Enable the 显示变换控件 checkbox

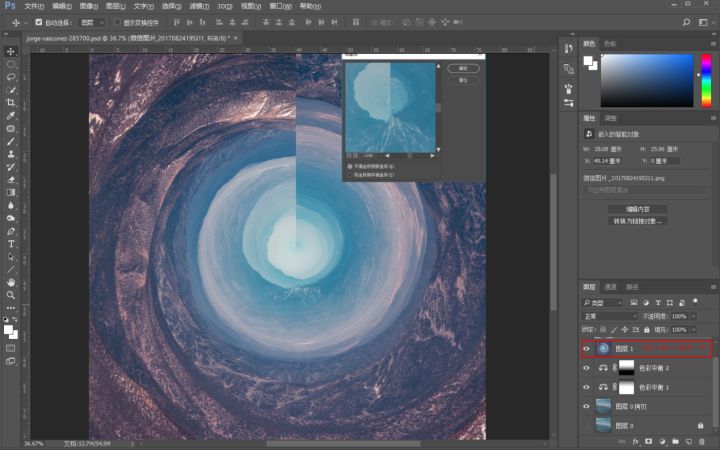point(116,21)
